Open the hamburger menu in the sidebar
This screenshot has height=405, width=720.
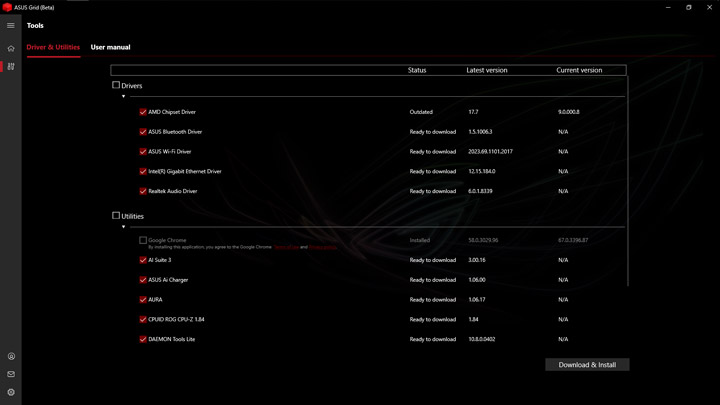click(x=11, y=26)
